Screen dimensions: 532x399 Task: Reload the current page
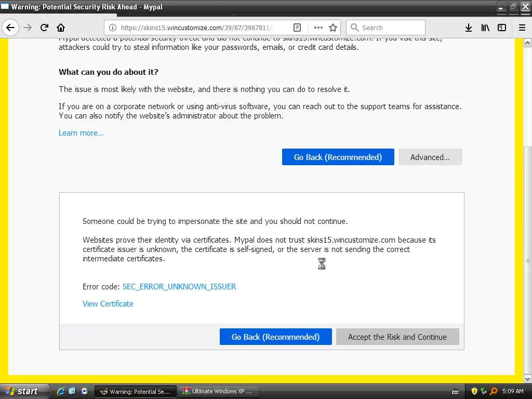[x=44, y=28]
